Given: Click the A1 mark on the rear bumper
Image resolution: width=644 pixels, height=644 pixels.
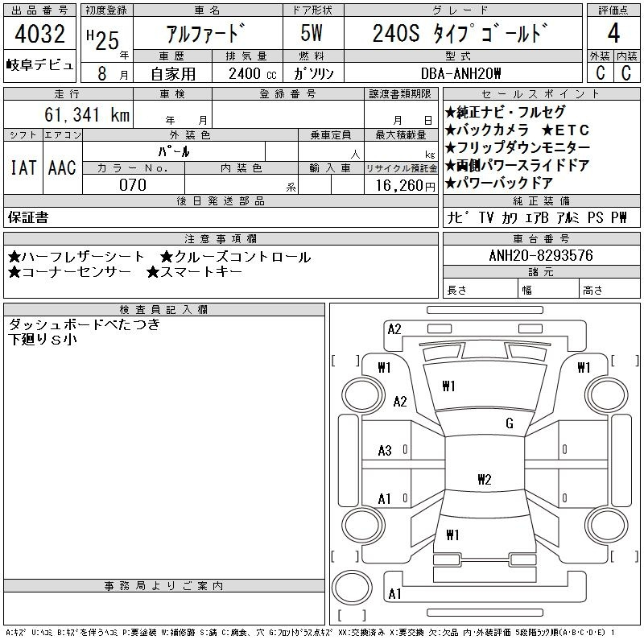Looking at the screenshot, I should (394, 593).
